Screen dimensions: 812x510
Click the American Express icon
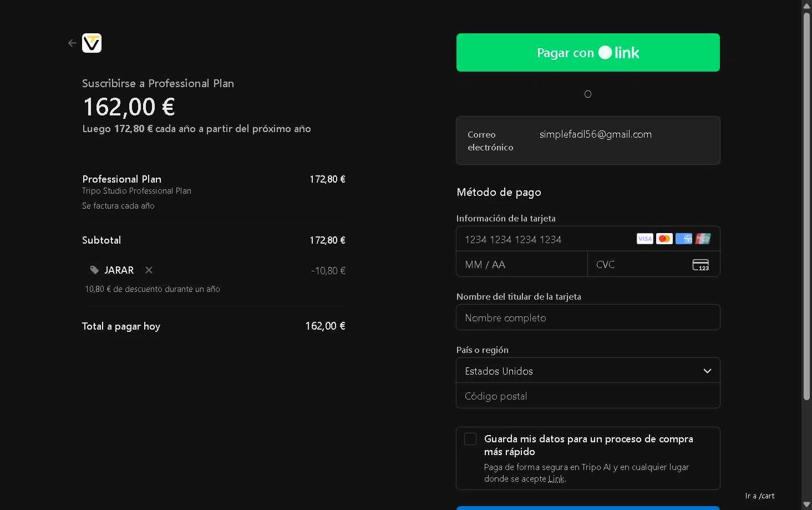pos(683,239)
